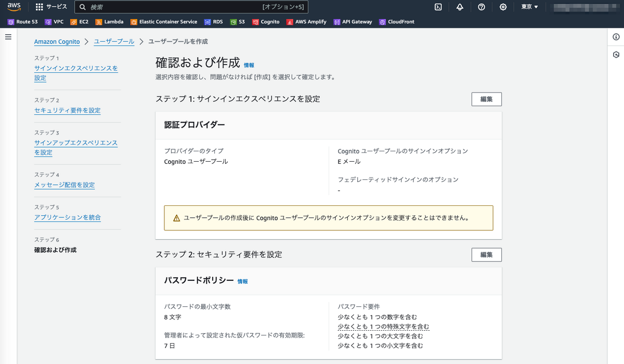
Task: Click the Cognito ユーザープール provider type value
Action: (196, 162)
